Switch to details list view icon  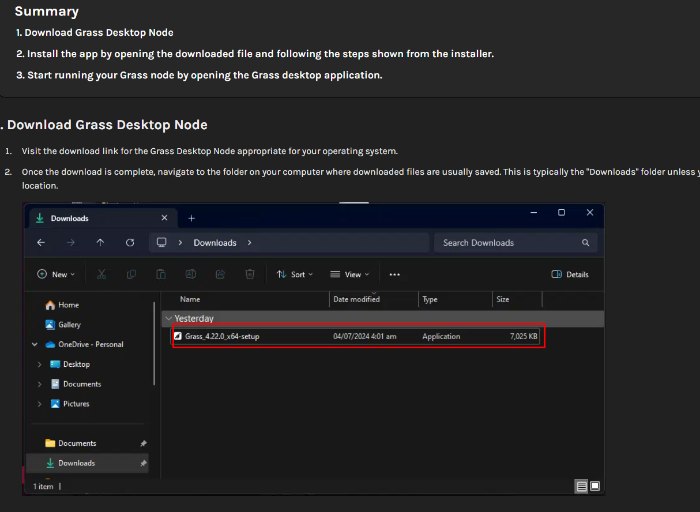(x=581, y=486)
